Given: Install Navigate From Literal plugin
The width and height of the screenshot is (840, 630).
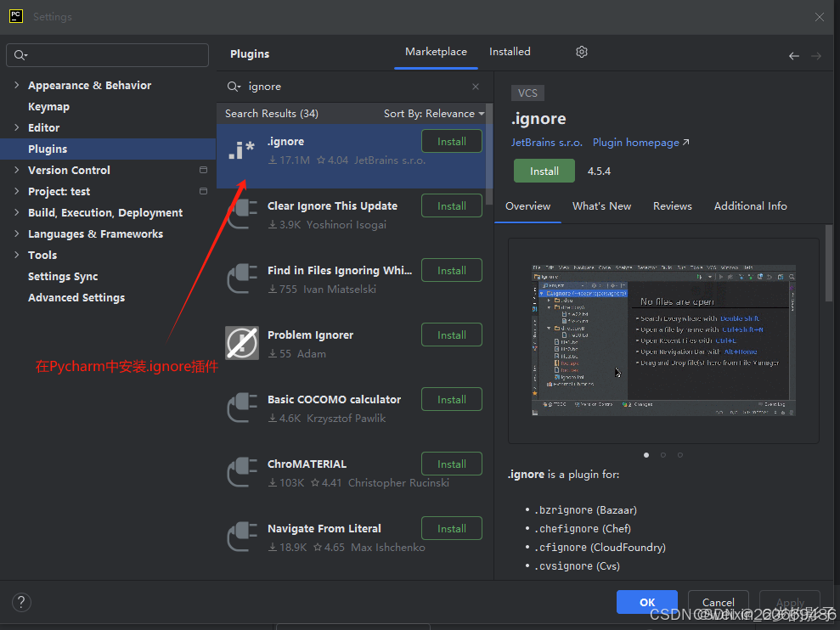Looking at the screenshot, I should (x=452, y=529).
